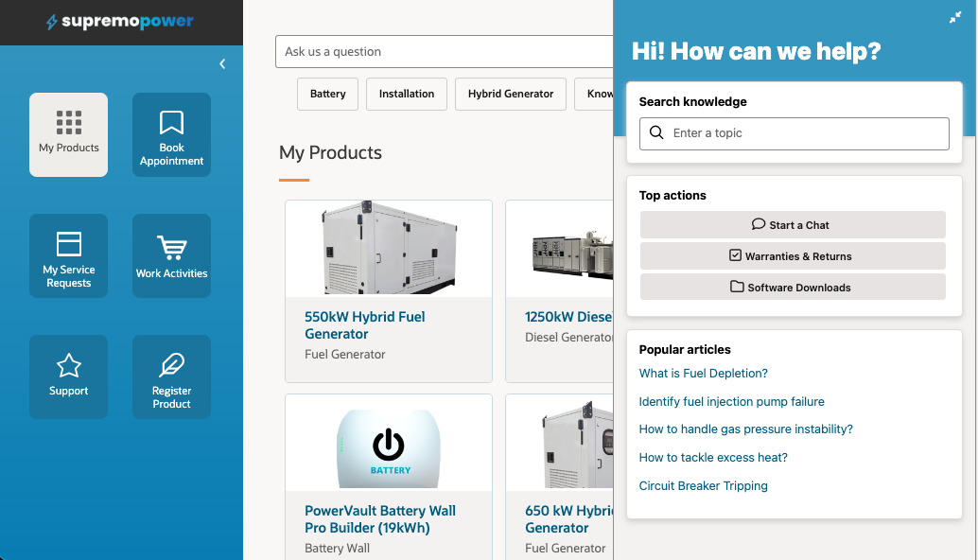The image size is (978, 560).
Task: Open the article about excess heat
Action: coord(713,457)
